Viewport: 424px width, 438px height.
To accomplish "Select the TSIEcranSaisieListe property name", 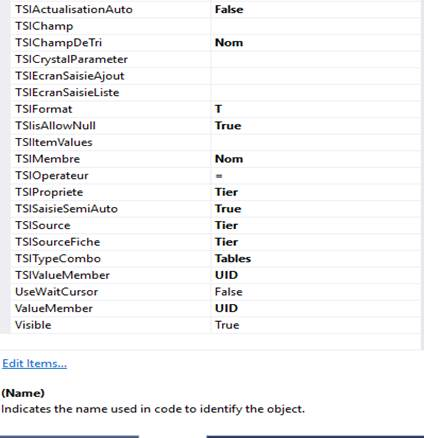I will (x=67, y=92).
